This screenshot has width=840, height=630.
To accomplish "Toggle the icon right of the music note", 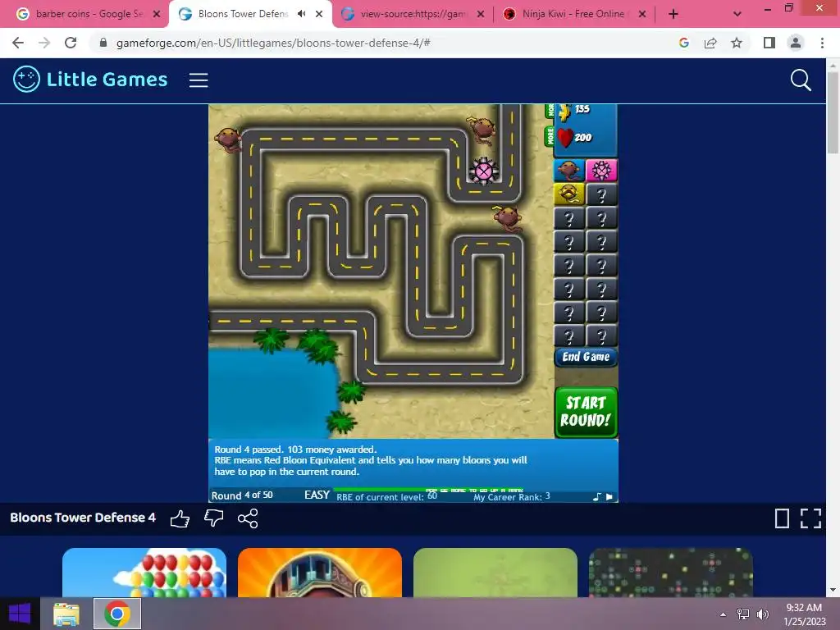I will [x=609, y=497].
